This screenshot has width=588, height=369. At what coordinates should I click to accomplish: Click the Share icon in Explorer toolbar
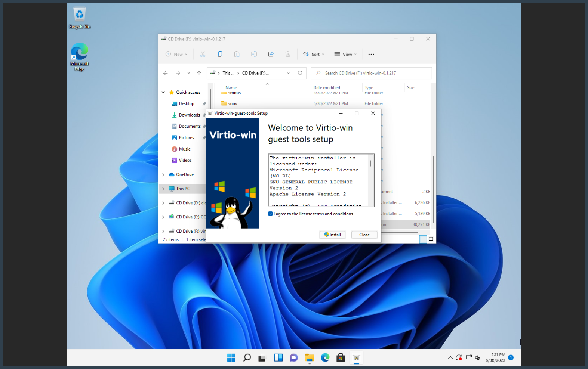click(271, 54)
